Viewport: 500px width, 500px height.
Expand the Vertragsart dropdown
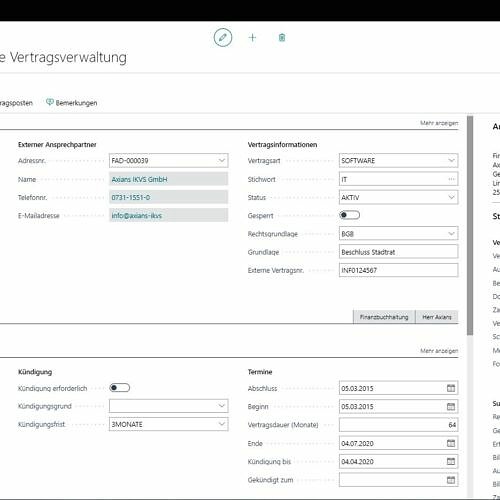pos(451,161)
